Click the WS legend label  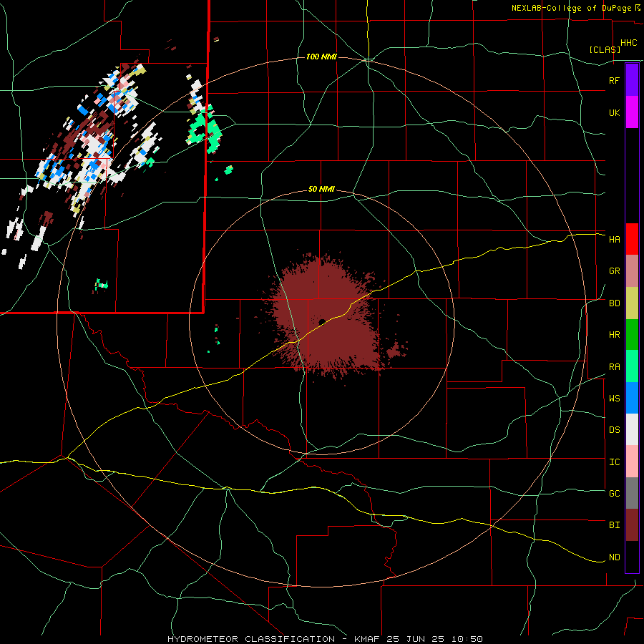(x=614, y=399)
